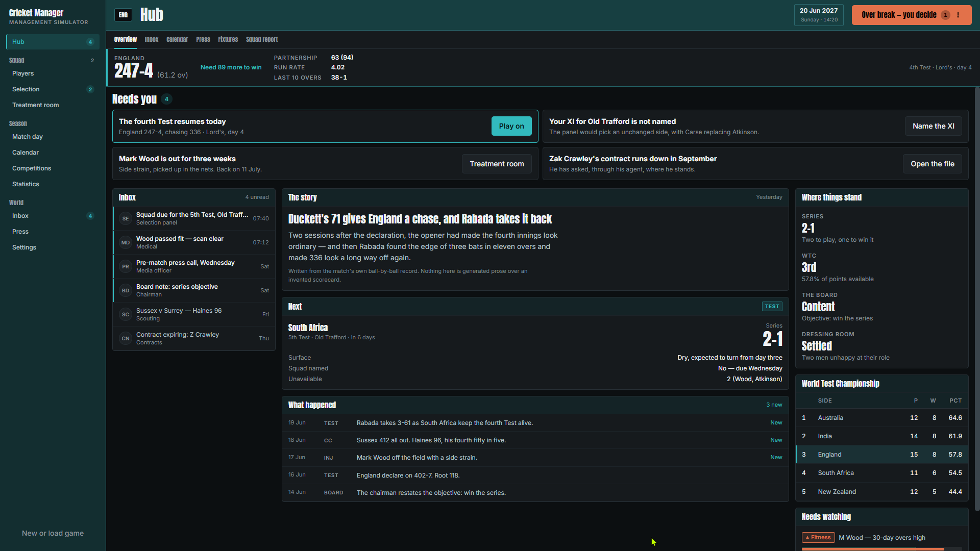The width and height of the screenshot is (980, 551).
Task: Open the Treatment room button
Action: click(x=497, y=164)
